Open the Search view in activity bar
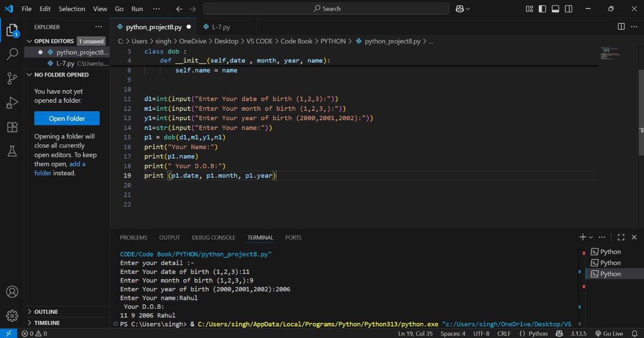The image size is (644, 338). pyautogui.click(x=12, y=54)
